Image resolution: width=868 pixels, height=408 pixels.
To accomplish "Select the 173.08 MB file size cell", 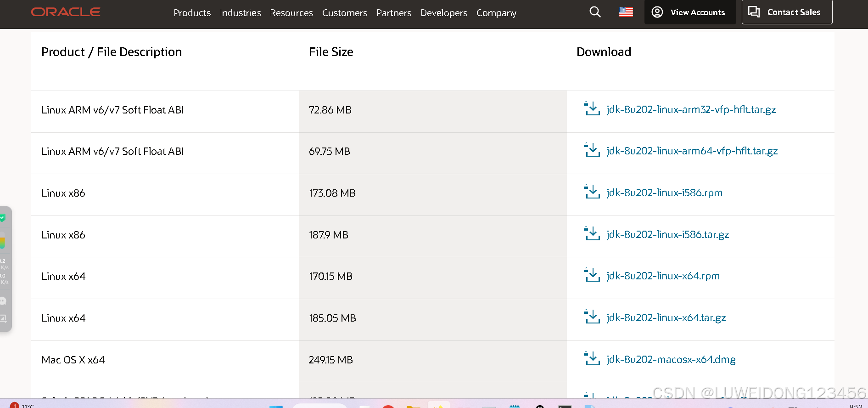I will click(x=433, y=195).
